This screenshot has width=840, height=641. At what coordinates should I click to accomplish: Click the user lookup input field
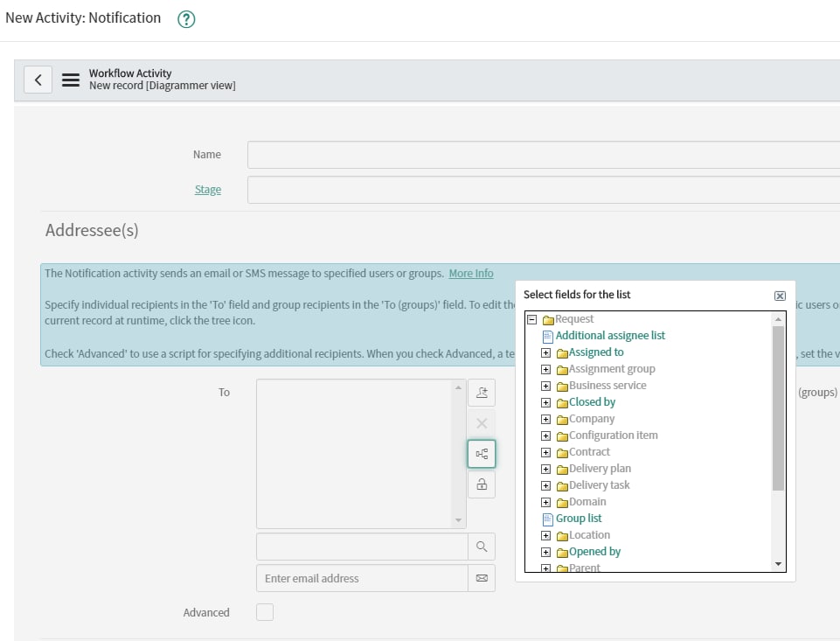(x=362, y=547)
